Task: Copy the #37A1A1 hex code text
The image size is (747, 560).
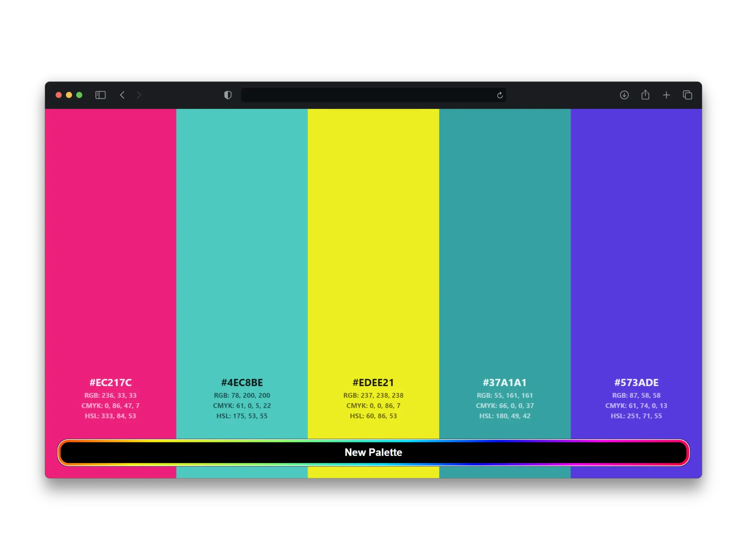Action: click(x=505, y=382)
